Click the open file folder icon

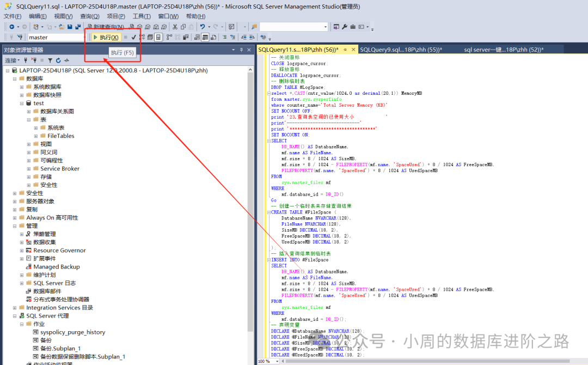coord(61,27)
